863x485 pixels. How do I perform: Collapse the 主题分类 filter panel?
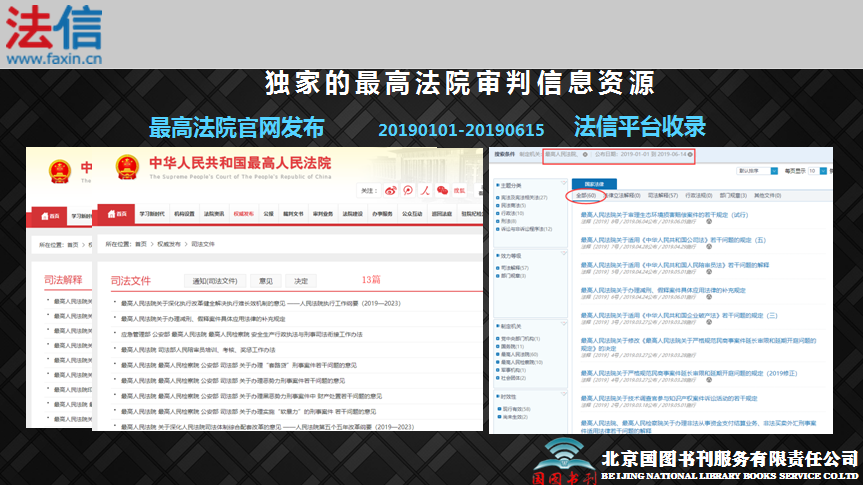pos(563,183)
